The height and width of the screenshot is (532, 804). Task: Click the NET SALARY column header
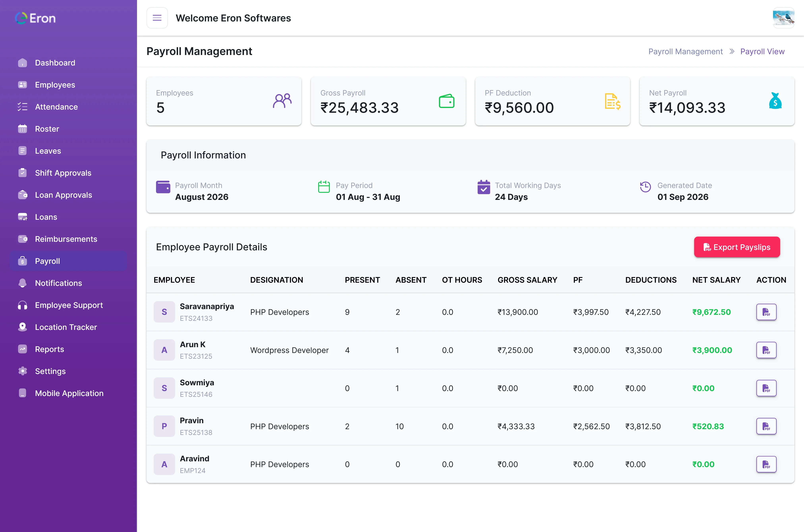(x=716, y=280)
